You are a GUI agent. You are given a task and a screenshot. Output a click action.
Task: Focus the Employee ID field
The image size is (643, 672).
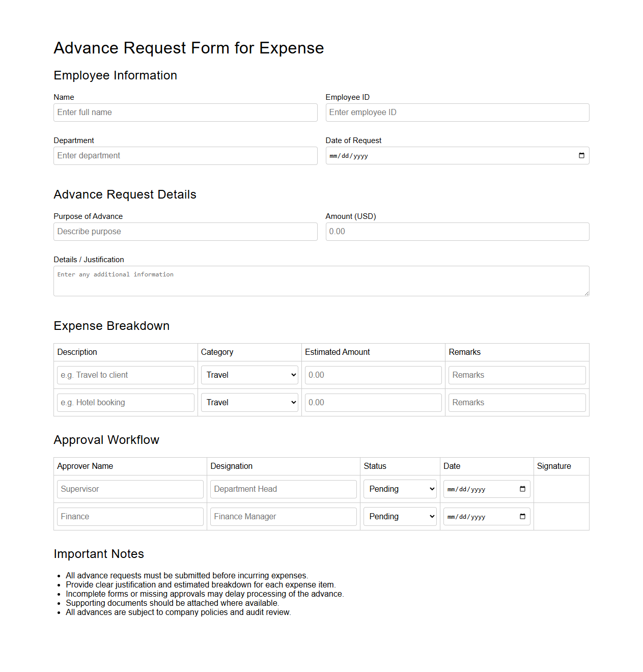[457, 113]
